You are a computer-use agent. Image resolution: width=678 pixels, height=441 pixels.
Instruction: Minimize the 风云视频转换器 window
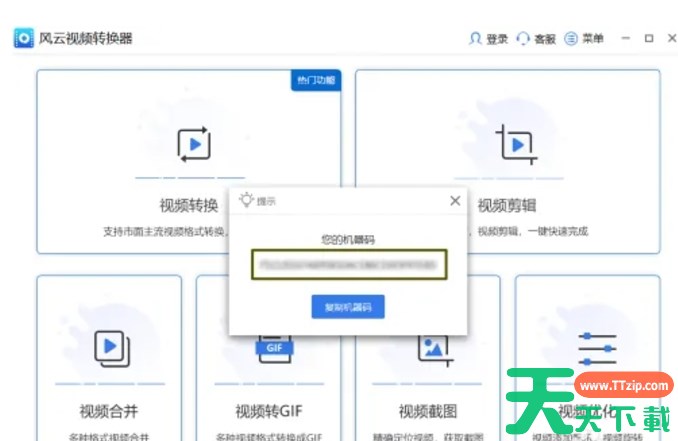625,38
